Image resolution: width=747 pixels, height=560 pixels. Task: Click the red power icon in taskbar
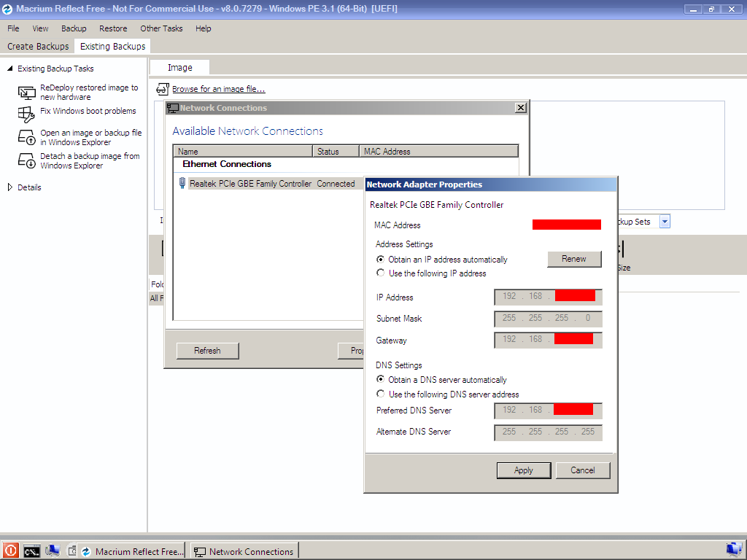click(10, 551)
